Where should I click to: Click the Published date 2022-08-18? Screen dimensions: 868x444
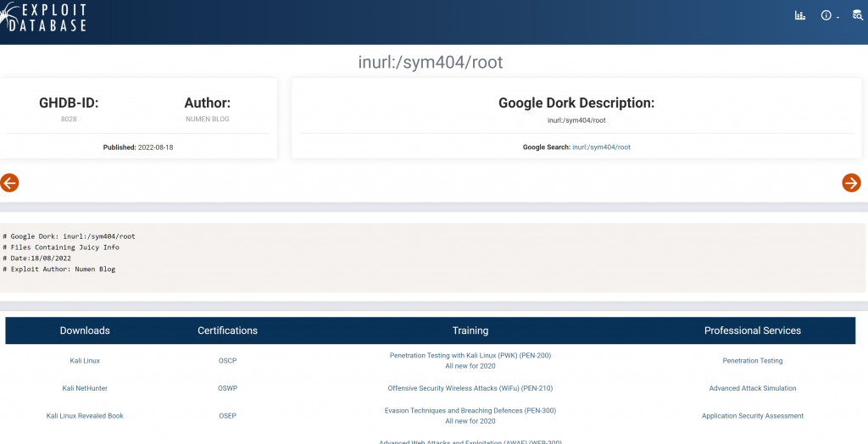[x=155, y=147]
